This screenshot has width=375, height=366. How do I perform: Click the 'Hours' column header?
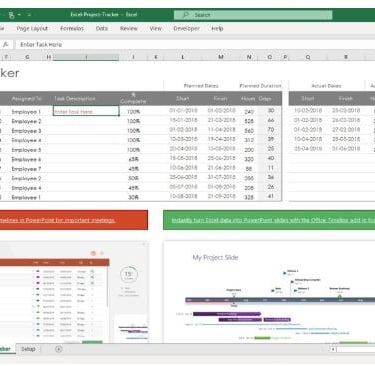248,99
